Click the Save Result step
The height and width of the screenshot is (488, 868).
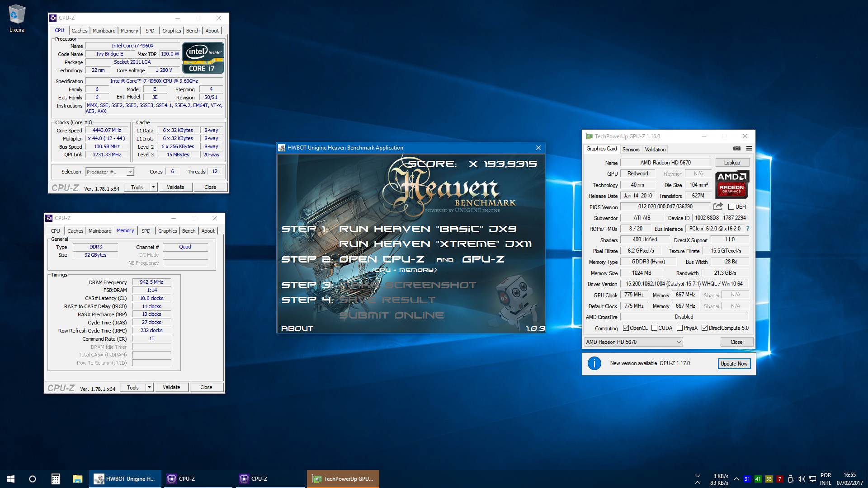387,300
